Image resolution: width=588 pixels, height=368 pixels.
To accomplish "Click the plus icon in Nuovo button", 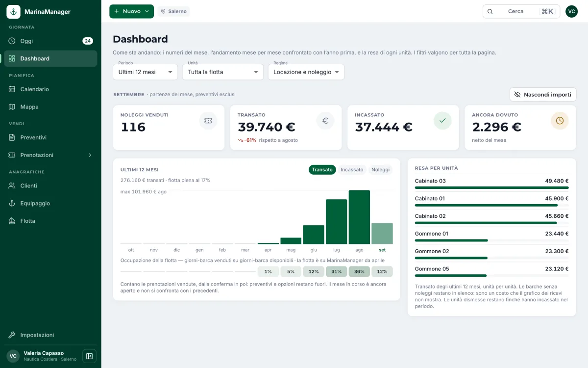I will point(117,11).
